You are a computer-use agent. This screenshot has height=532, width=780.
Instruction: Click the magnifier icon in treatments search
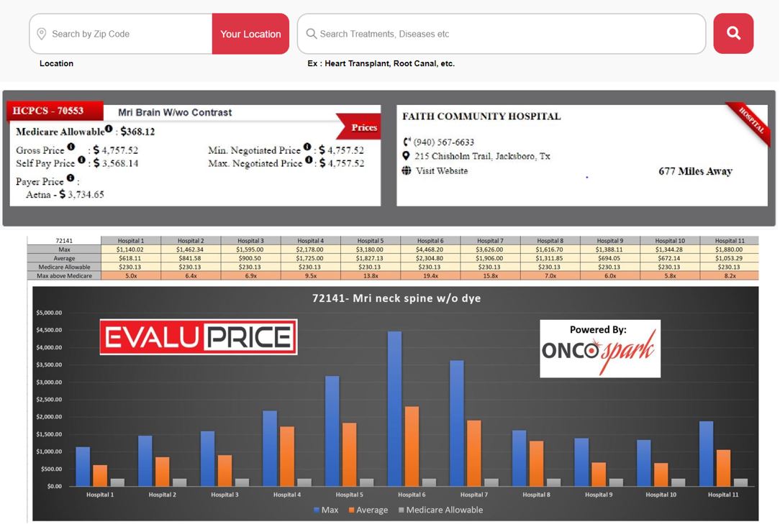[x=312, y=34]
